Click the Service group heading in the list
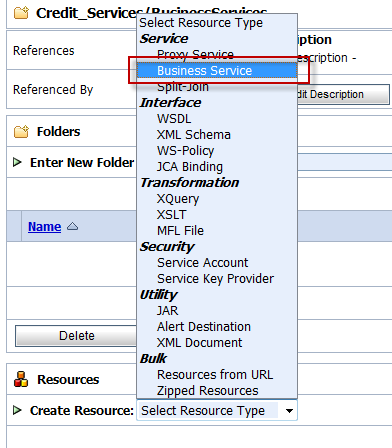This screenshot has height=448, width=392. click(164, 39)
